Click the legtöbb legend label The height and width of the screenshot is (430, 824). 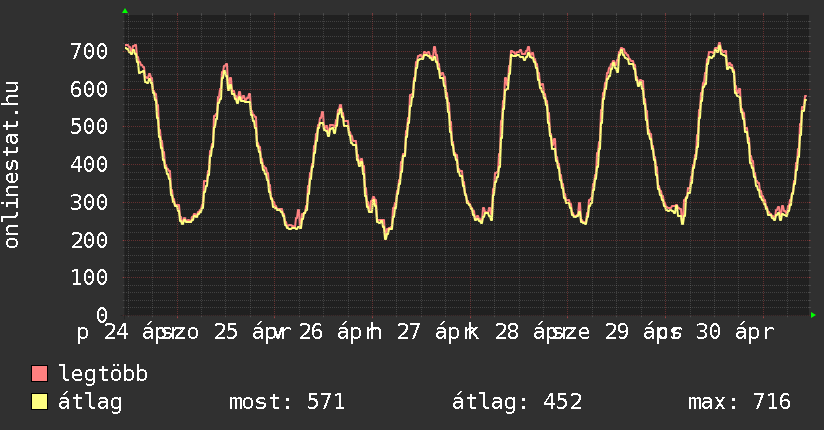pos(103,373)
